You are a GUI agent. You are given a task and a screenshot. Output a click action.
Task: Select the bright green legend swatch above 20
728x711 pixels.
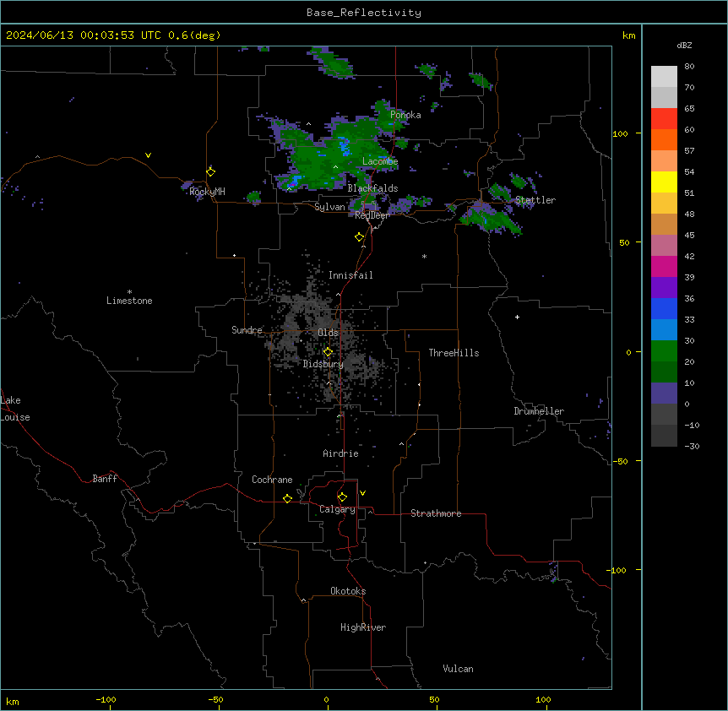664,351
